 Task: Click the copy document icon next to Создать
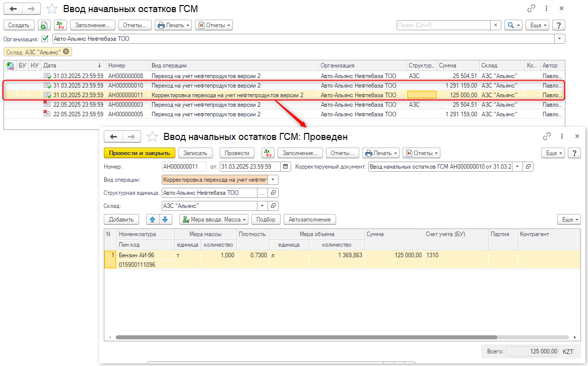tap(44, 25)
